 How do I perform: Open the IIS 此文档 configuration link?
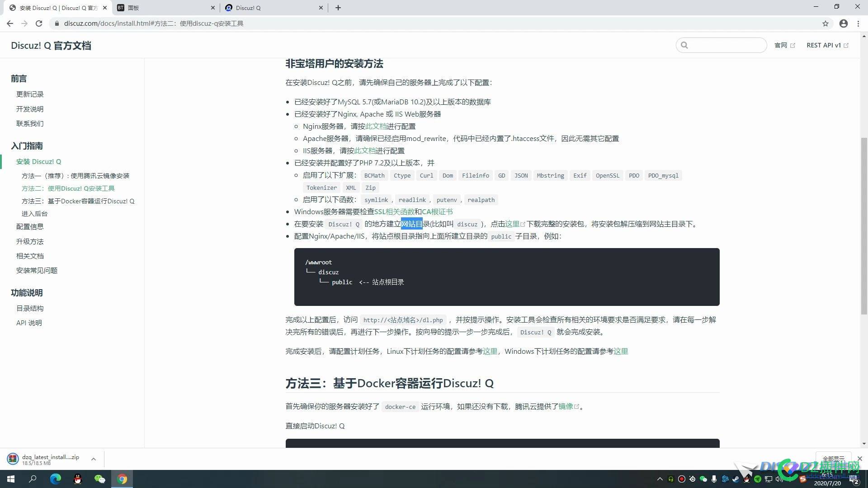pyautogui.click(x=365, y=150)
